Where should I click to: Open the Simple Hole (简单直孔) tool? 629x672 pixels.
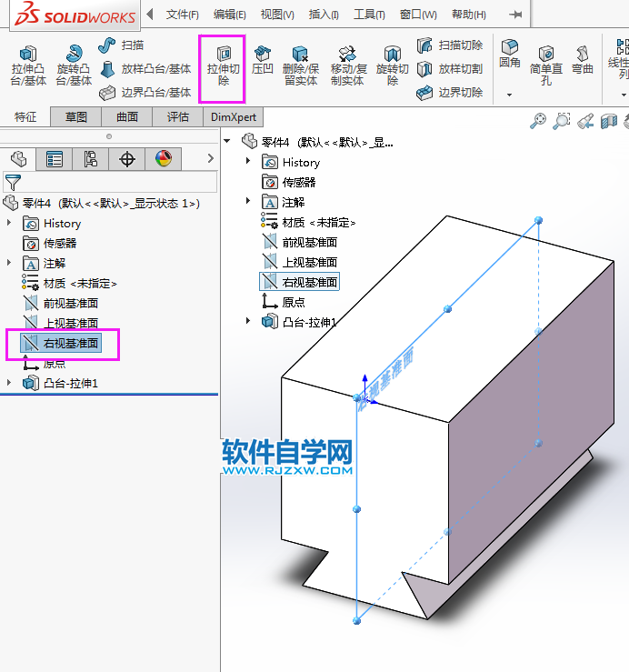(x=546, y=65)
